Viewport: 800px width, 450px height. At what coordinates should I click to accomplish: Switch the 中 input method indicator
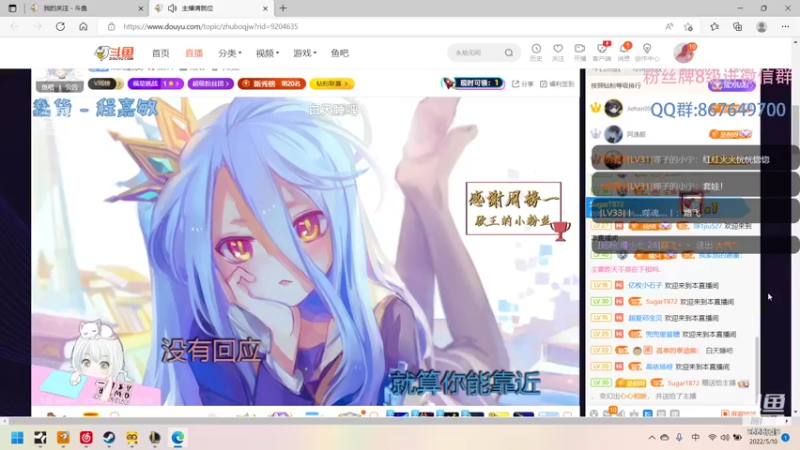point(695,437)
